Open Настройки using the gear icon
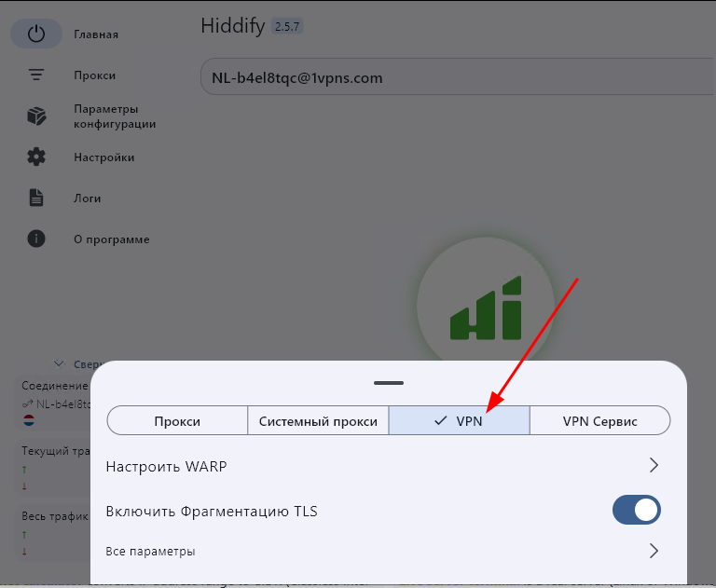716x588 pixels. (36, 157)
